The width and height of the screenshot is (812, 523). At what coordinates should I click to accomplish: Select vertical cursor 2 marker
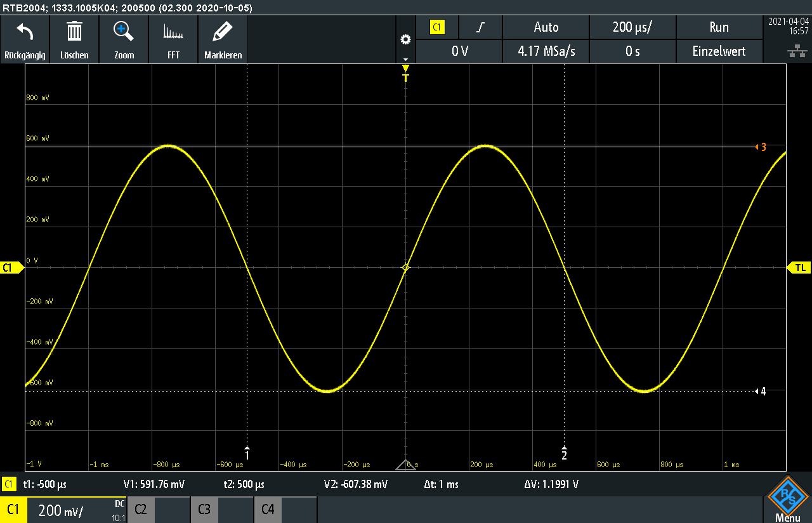pyautogui.click(x=564, y=453)
